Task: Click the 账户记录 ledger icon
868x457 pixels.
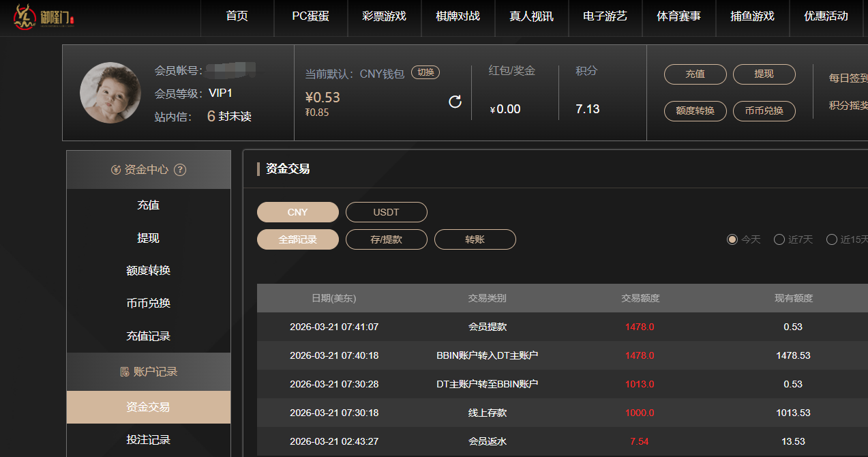Action: point(125,372)
